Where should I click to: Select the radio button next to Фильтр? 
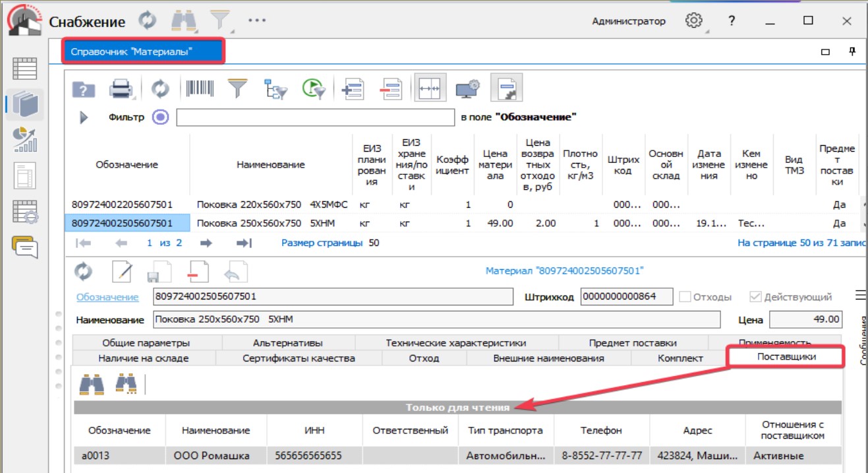[160, 117]
